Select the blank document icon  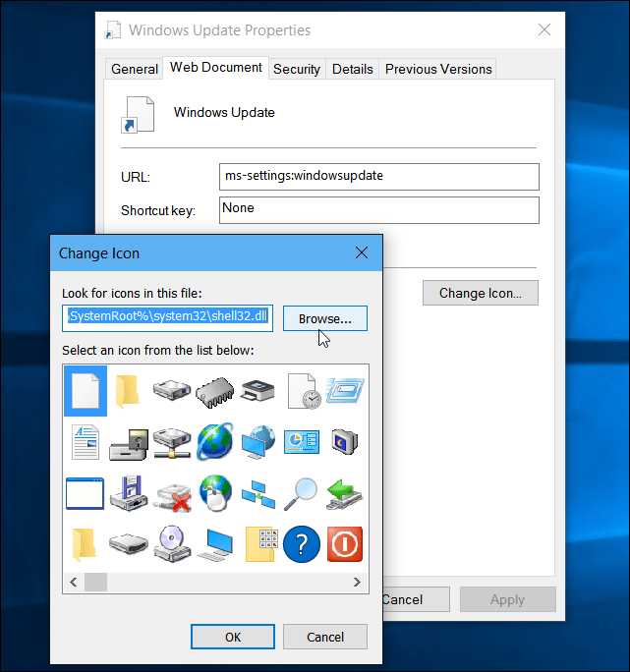pyautogui.click(x=86, y=391)
